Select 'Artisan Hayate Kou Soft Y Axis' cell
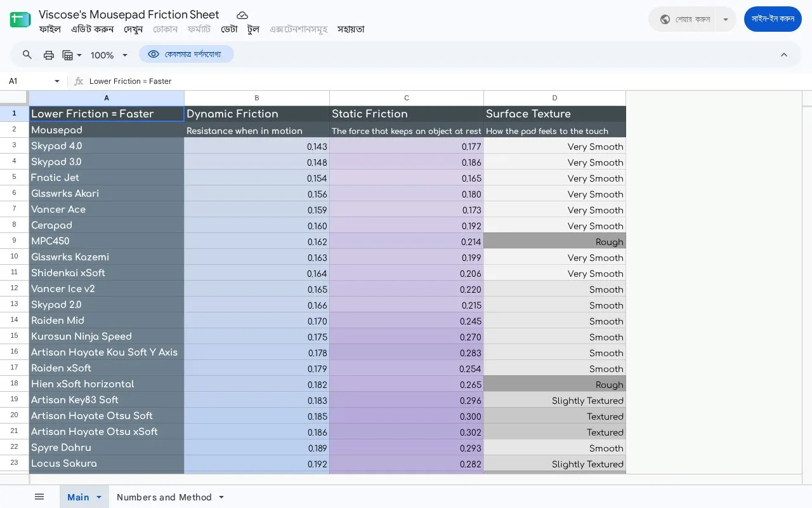 [x=107, y=352]
